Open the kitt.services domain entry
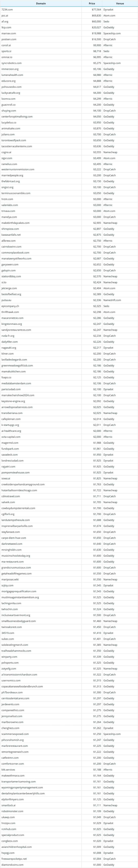The height and width of the screenshot is (868, 138). pos(8,770)
